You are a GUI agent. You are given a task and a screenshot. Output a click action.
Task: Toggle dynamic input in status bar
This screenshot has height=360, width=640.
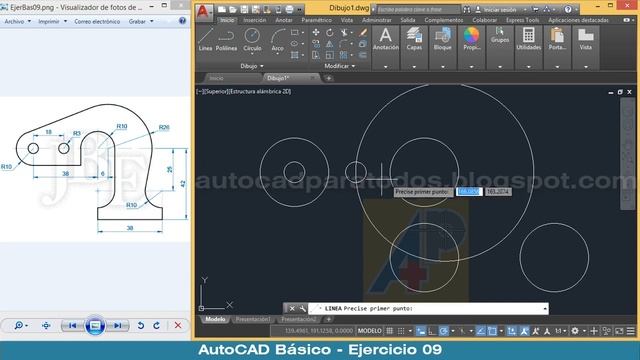[421, 331]
